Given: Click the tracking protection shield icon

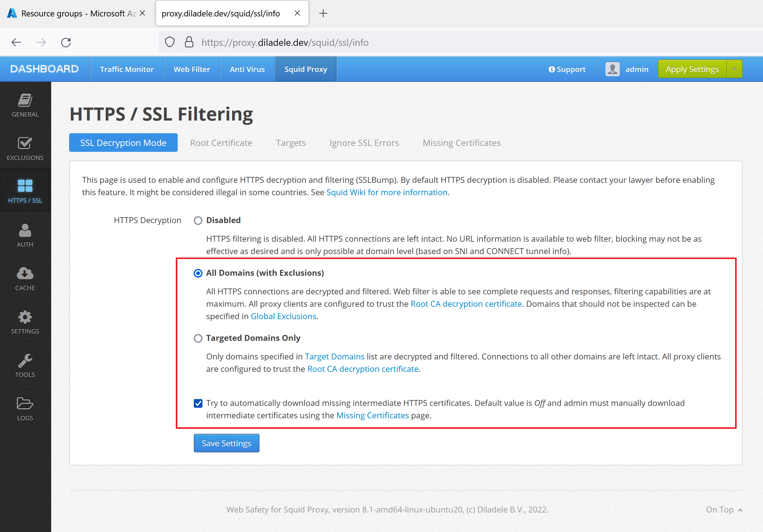Looking at the screenshot, I should [x=170, y=42].
